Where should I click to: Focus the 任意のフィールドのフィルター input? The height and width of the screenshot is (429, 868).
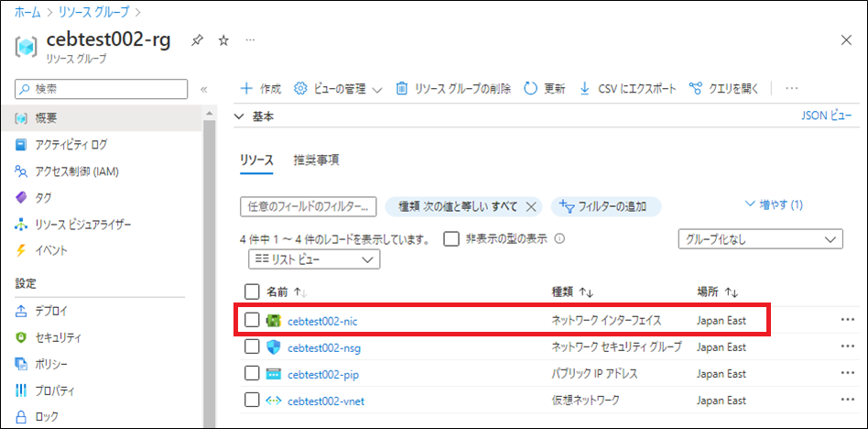click(309, 206)
